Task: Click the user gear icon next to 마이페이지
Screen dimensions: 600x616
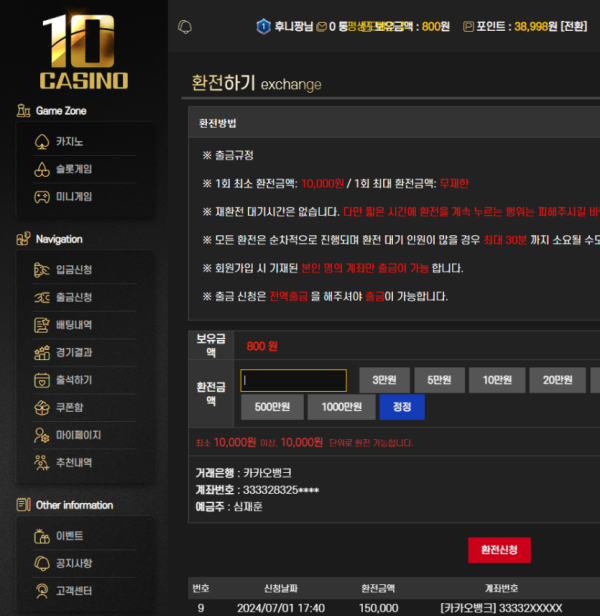Action: coord(42,435)
